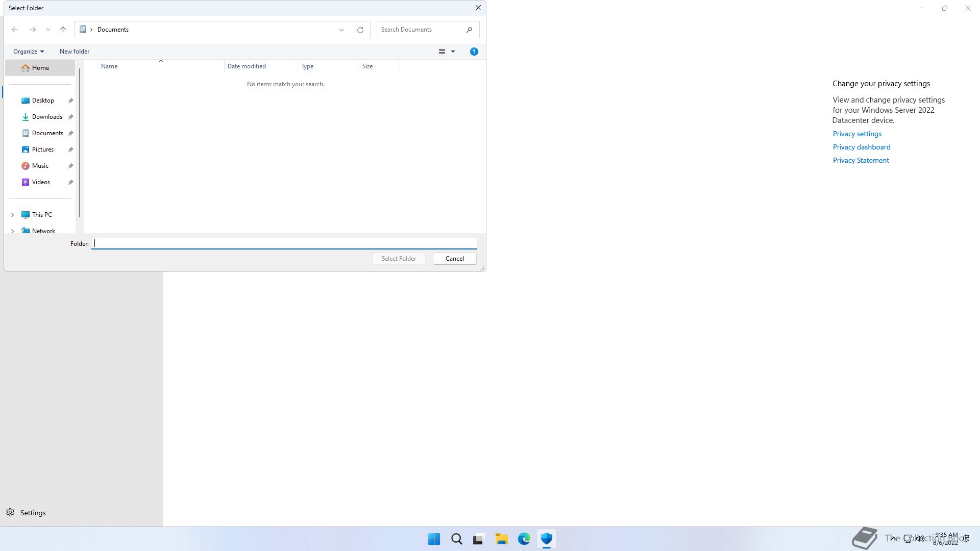
Task: Open the view options dropdown
Action: pyautogui.click(x=453, y=52)
